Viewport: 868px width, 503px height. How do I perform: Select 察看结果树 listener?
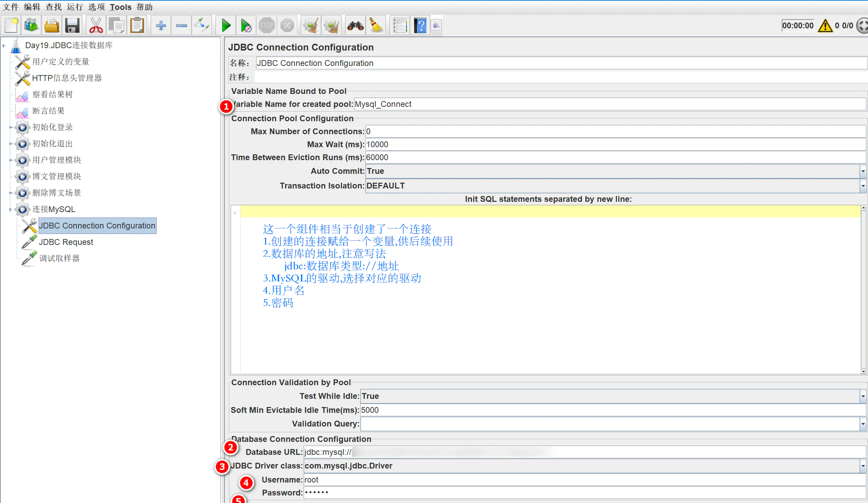point(52,95)
